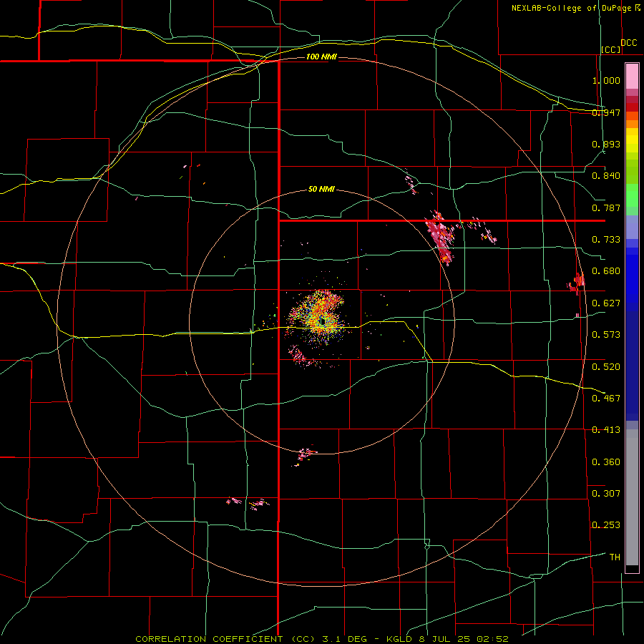Click the red echo on the eastern 100 NMI ring

pos(577,283)
